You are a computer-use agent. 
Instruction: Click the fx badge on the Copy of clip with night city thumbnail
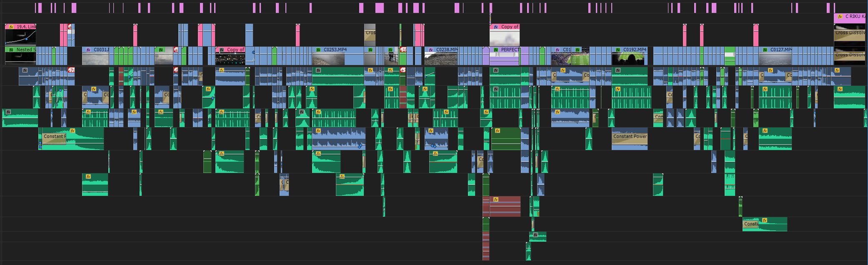(x=221, y=50)
